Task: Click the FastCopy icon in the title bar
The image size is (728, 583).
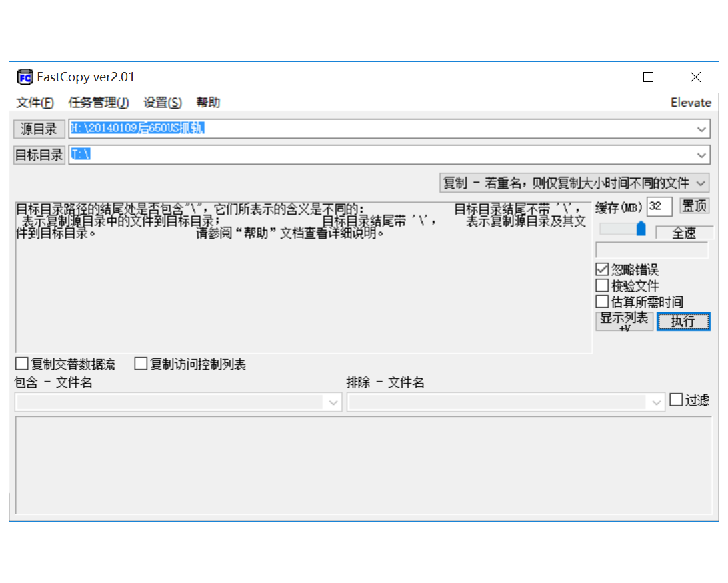Action: pos(24,77)
